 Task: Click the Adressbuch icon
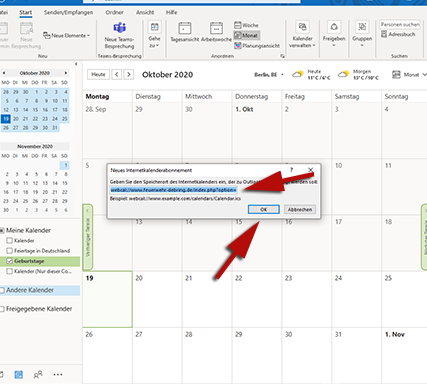[x=384, y=34]
